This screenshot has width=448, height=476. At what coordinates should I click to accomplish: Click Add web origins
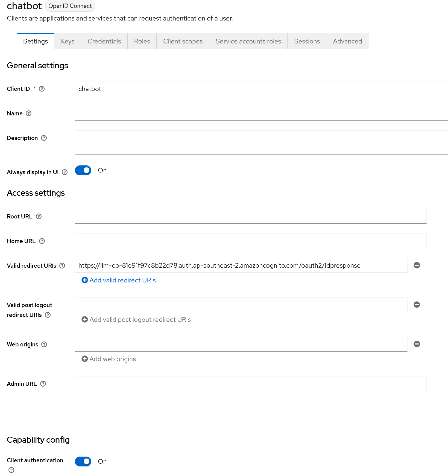click(109, 359)
